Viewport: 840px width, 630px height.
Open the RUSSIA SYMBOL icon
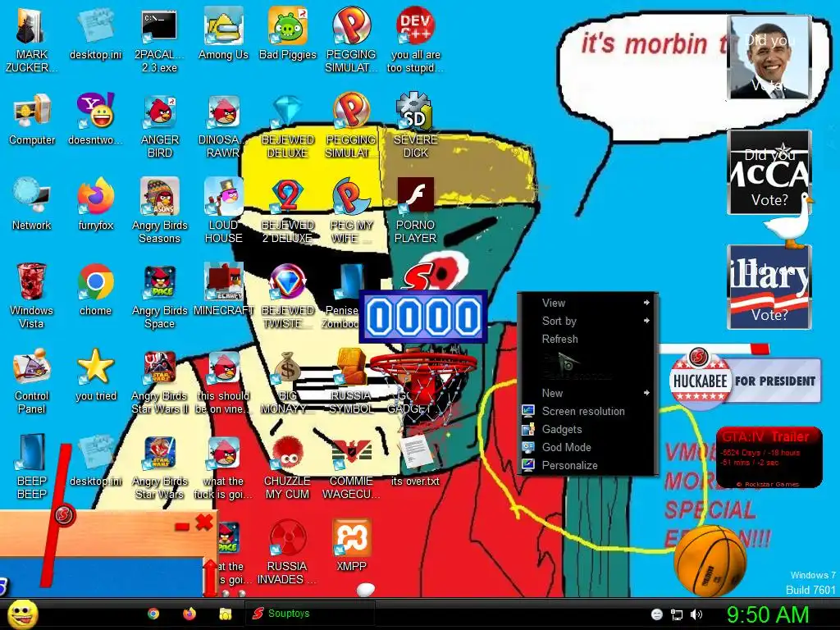pos(351,381)
